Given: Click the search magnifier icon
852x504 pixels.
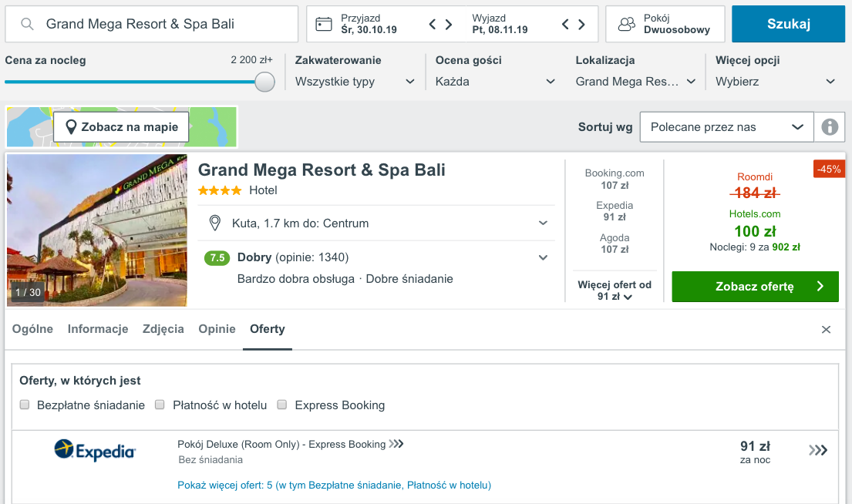Looking at the screenshot, I should tap(27, 24).
